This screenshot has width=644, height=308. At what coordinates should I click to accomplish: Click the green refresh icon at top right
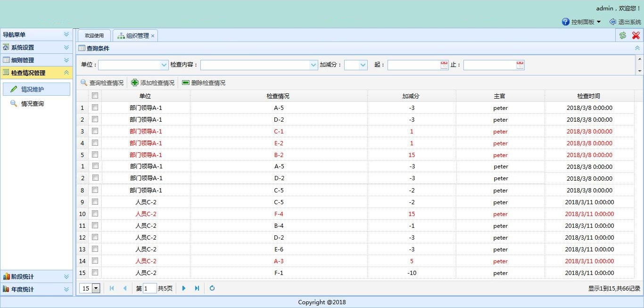pos(623,35)
